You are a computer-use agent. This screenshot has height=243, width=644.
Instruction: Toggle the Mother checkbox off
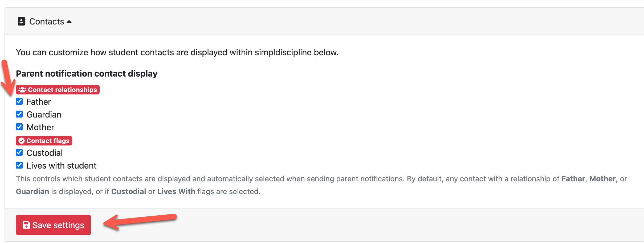point(19,127)
